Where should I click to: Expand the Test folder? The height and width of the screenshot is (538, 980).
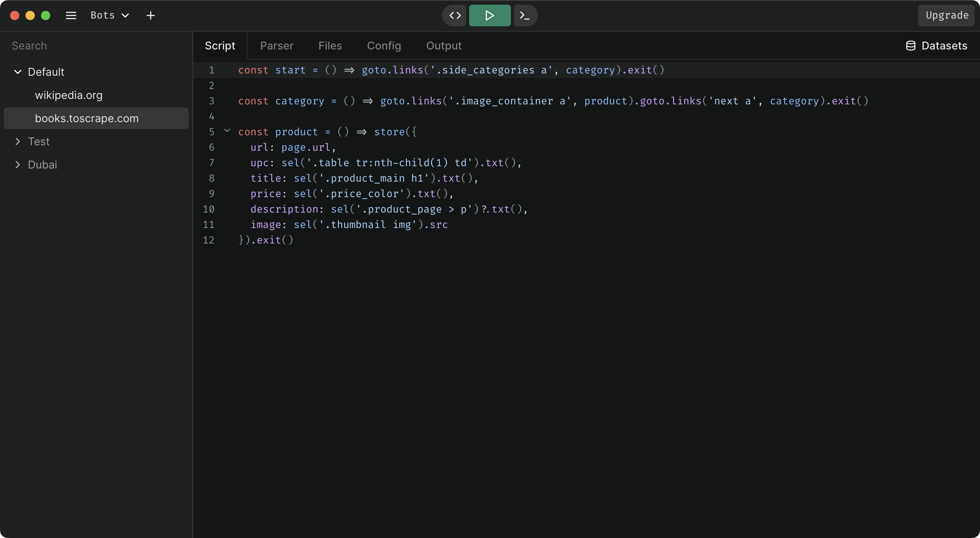pos(18,141)
